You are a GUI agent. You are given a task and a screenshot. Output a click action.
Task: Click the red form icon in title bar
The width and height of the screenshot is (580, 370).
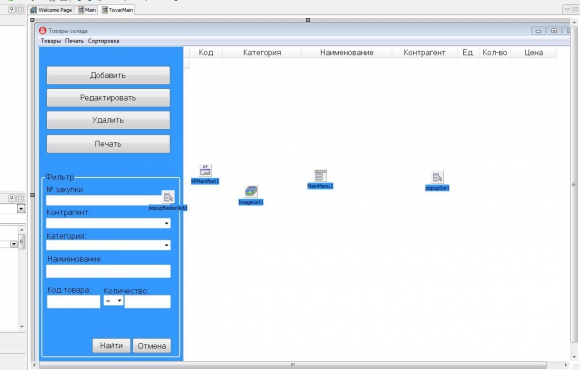pos(43,30)
